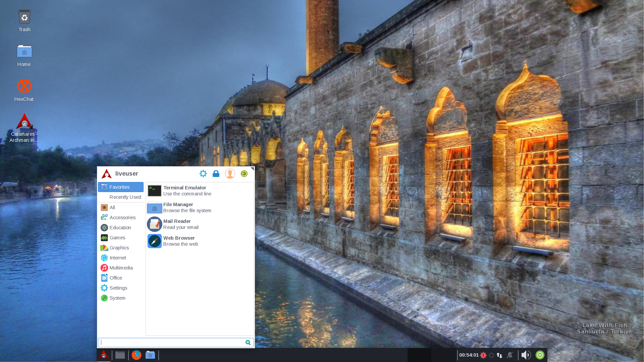Screen dimensions: 644x362
Task: Click the Archman menu button in the panel
Action: tap(104, 355)
